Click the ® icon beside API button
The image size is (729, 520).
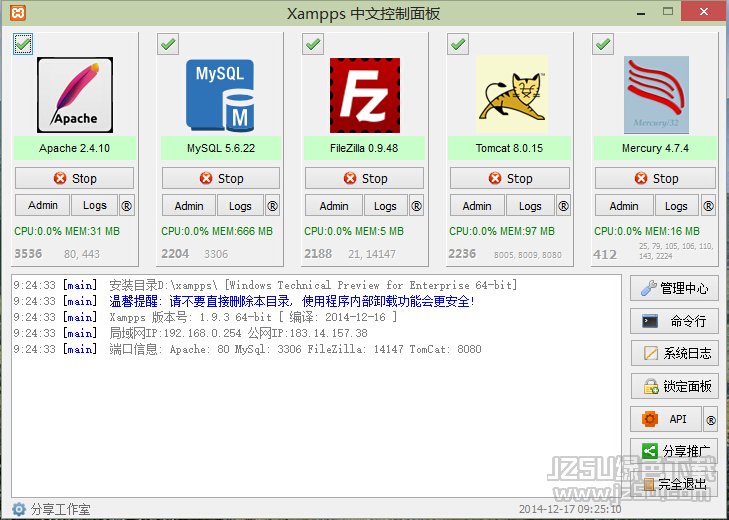click(x=710, y=420)
